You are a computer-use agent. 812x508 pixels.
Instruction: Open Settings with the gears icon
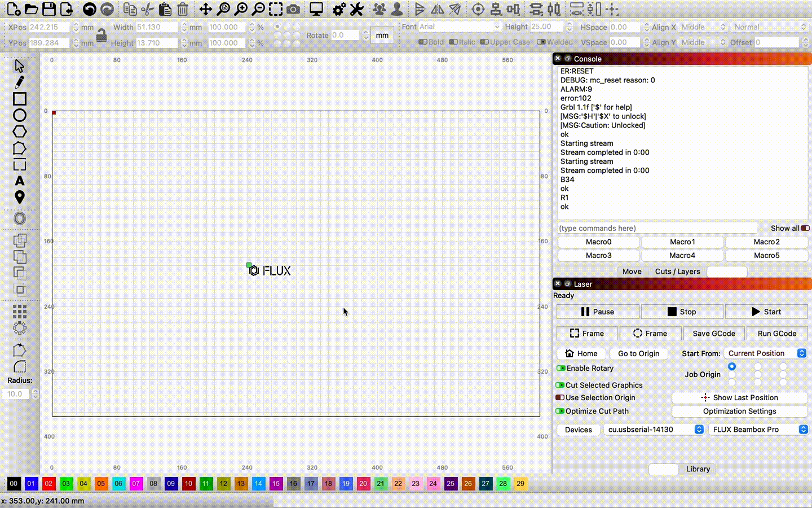pos(339,9)
